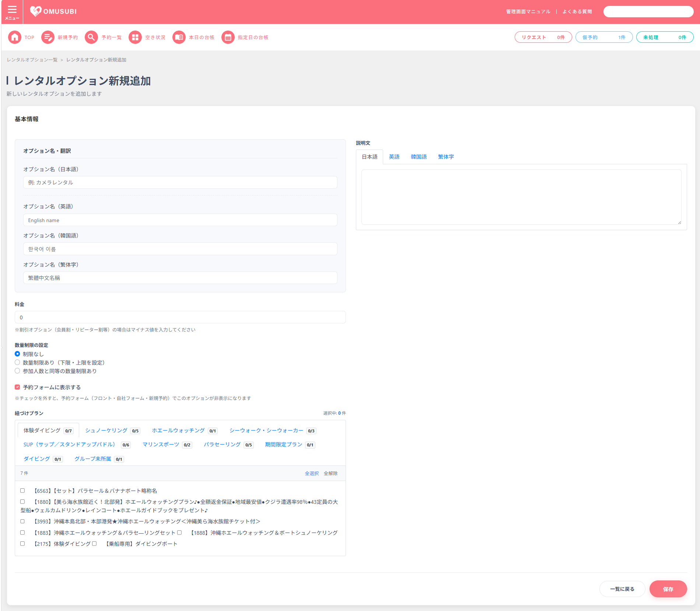Check plan 【乗船専用】ダイビングボート
Screen dimensions: 700x611
pos(94,544)
